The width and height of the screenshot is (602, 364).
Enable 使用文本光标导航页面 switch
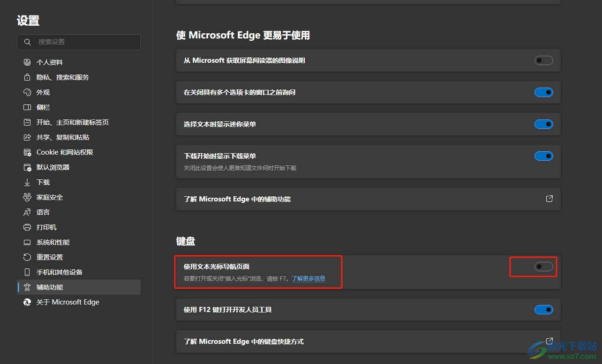tap(544, 267)
